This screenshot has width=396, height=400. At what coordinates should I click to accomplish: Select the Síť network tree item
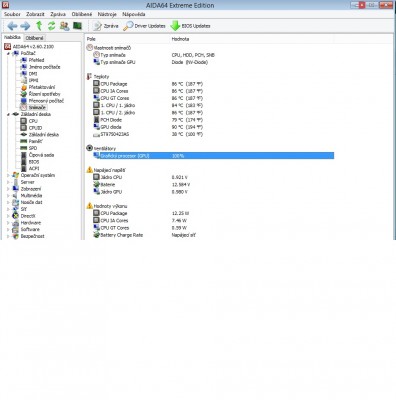point(19,209)
